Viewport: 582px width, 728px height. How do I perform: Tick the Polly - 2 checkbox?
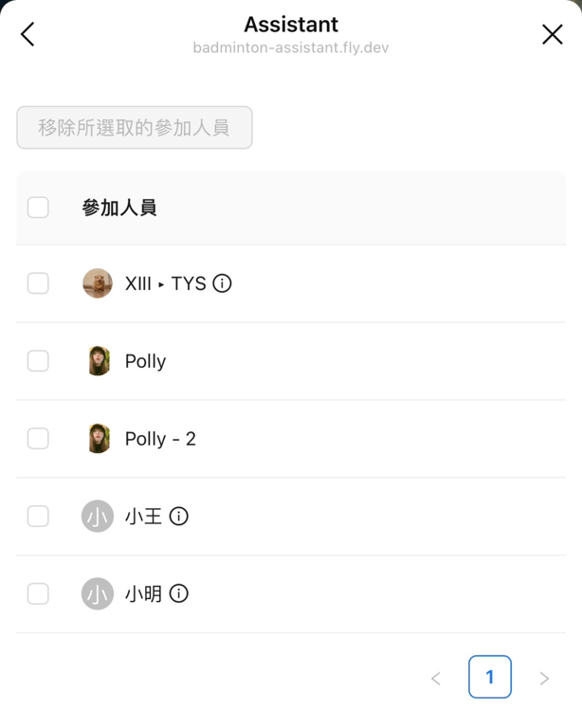coord(38,438)
